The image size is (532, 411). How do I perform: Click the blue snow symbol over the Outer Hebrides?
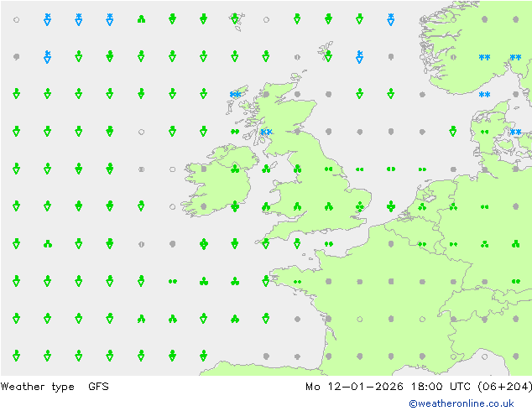click(235, 95)
